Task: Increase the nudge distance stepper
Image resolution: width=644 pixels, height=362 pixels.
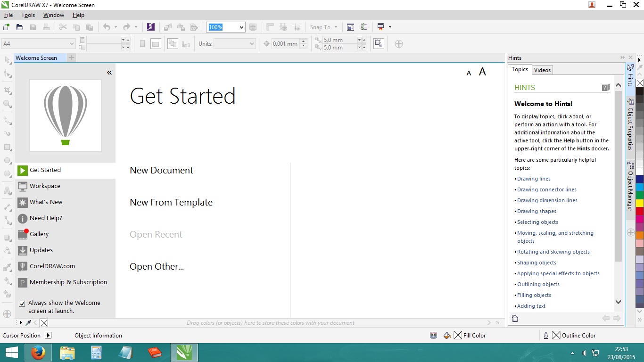Action: (304, 41)
